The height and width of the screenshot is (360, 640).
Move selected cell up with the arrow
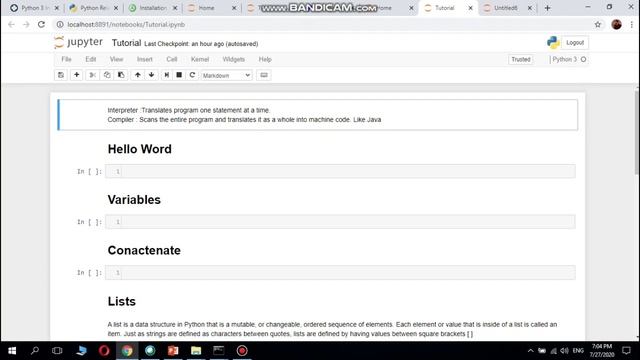(x=138, y=75)
